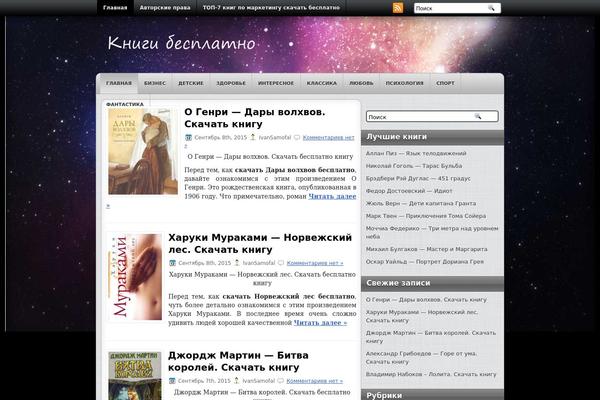Open Федор Достоевский — Идиот link
This screenshot has height=400, width=600.
coord(409,191)
